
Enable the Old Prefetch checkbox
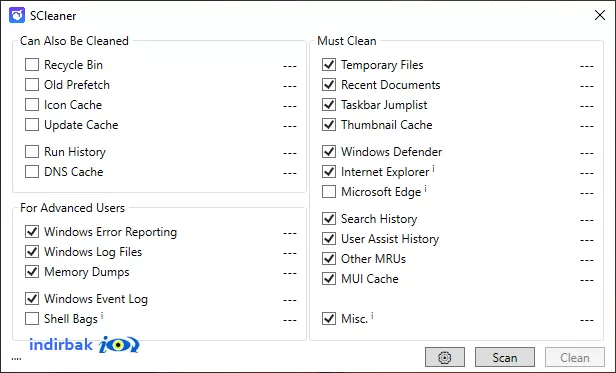pyautogui.click(x=32, y=85)
